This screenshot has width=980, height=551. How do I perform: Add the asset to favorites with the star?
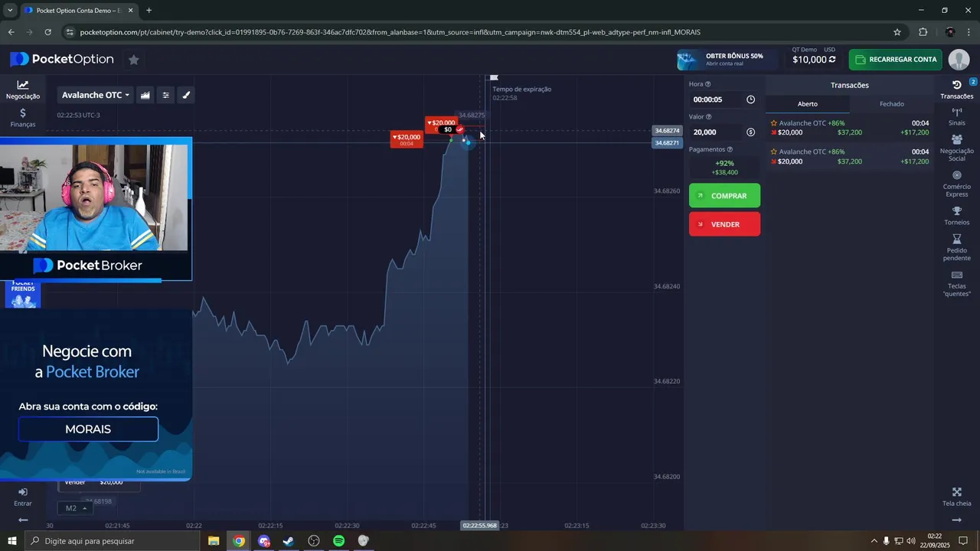click(x=133, y=60)
